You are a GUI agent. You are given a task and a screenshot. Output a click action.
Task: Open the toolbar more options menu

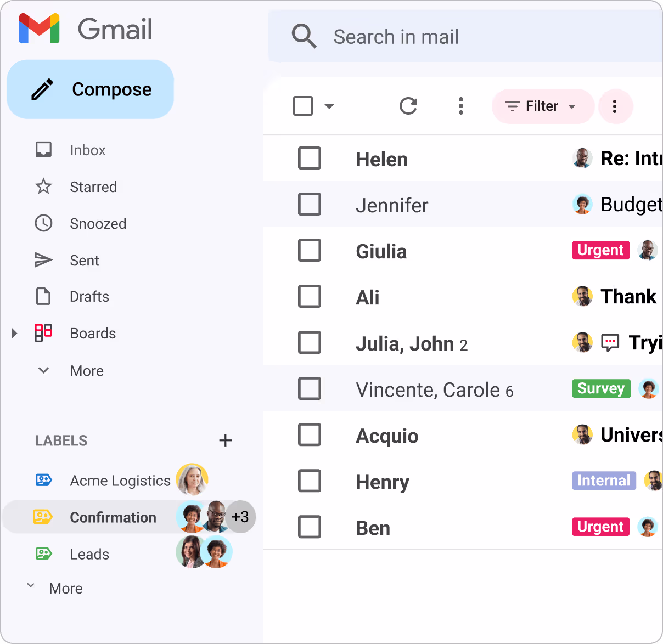(461, 106)
